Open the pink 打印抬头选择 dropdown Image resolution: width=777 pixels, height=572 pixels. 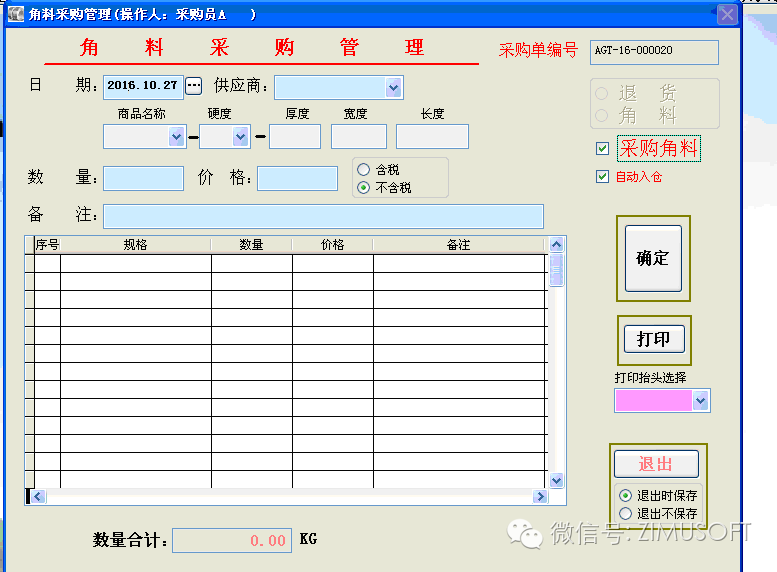[x=700, y=400]
